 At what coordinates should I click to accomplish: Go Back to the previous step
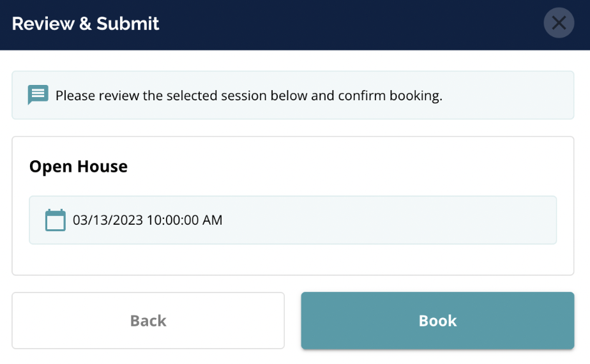click(148, 321)
